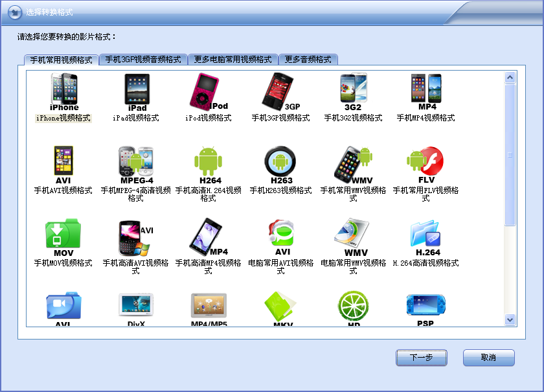
Task: Select the H.264 HD folder icon
Action: pos(426,238)
